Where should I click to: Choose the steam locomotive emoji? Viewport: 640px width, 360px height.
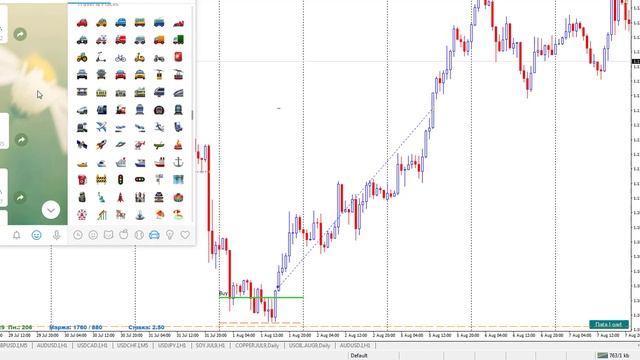(120, 110)
